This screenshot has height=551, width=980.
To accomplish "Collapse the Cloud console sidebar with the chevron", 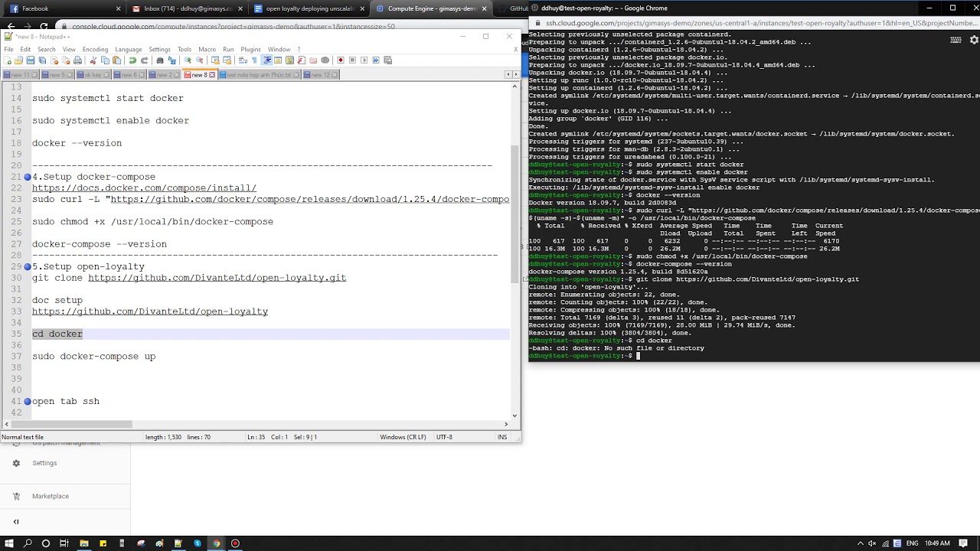I will click(16, 522).
